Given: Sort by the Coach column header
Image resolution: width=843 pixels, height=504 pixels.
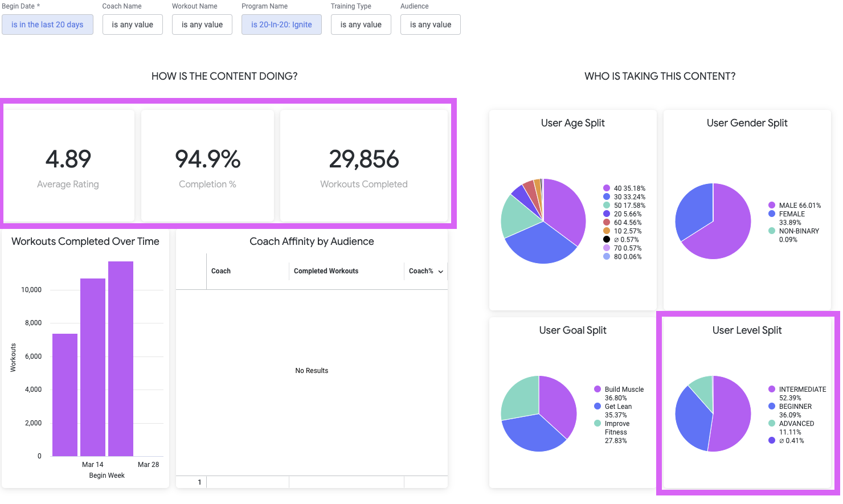Looking at the screenshot, I should tap(221, 271).
